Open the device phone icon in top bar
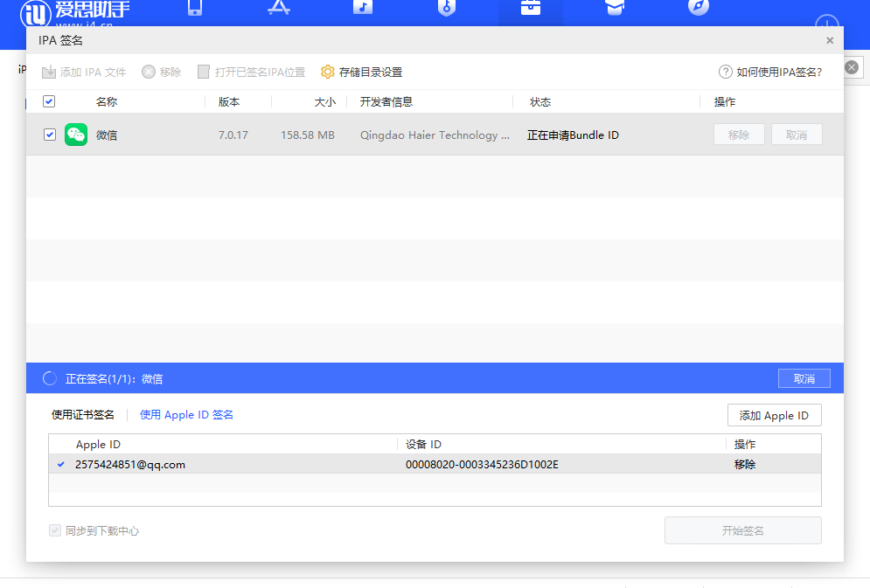The image size is (870, 588). tap(195, 7)
